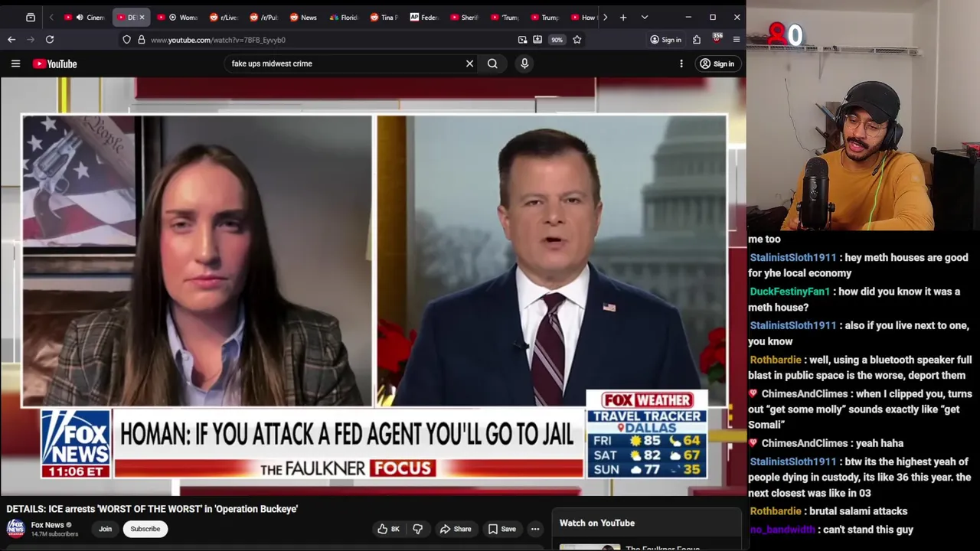Share the video via Share button
This screenshot has width=980, height=551.
456,529
